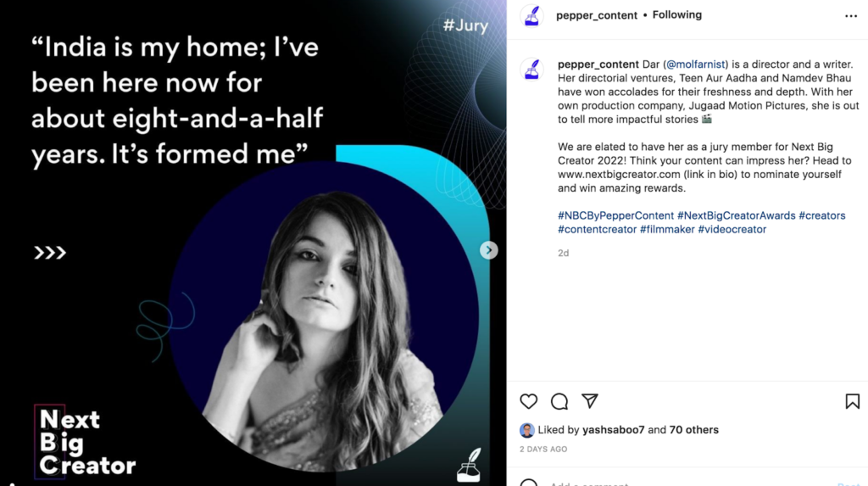Like the post with the heart icon
Viewport: 868px width, 486px height.
tap(528, 401)
